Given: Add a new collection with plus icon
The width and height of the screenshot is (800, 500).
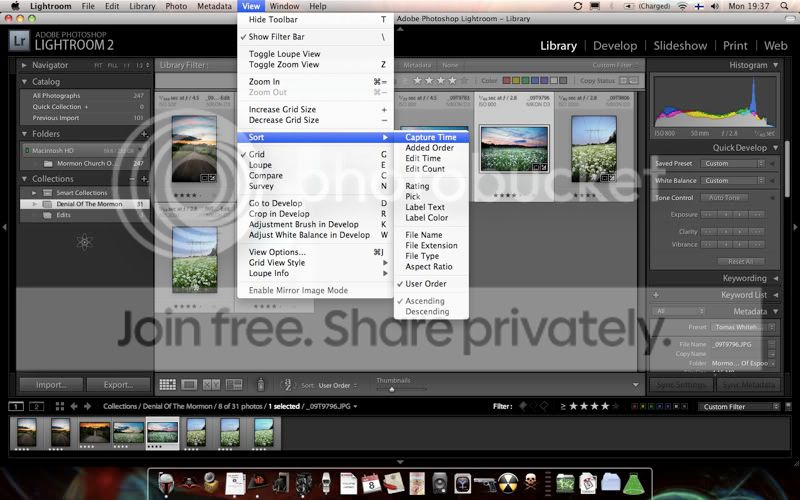Looking at the screenshot, I should click(144, 179).
